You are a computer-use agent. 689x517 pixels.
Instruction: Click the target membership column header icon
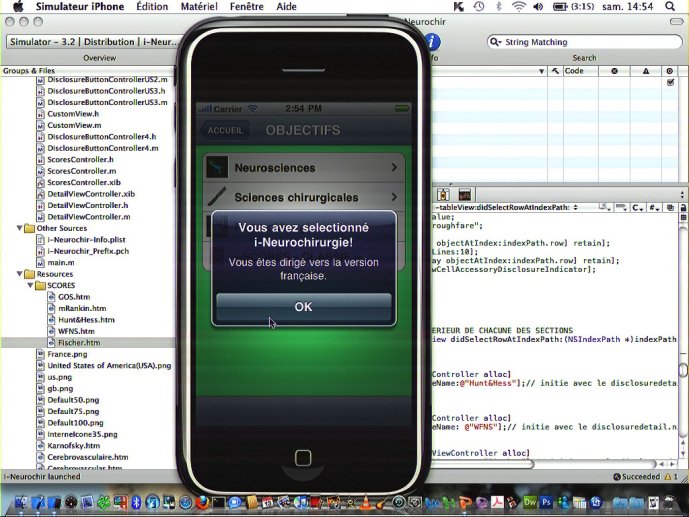(669, 71)
